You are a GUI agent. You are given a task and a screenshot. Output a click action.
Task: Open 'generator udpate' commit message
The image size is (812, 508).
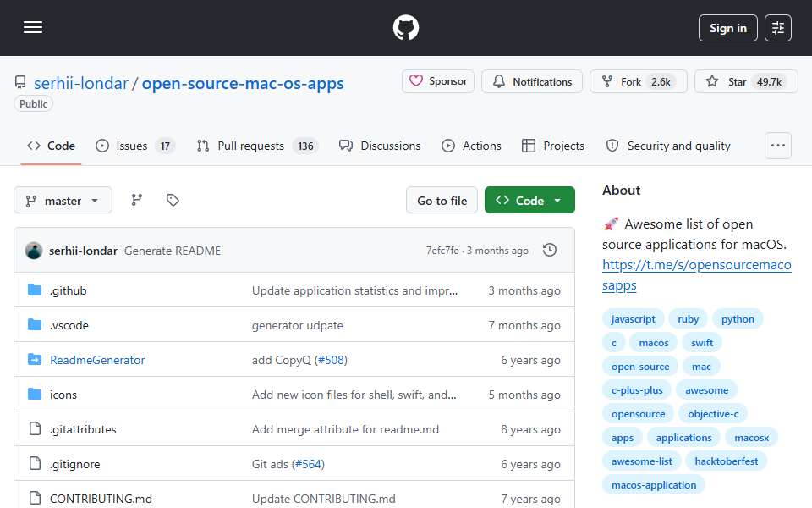click(x=297, y=325)
